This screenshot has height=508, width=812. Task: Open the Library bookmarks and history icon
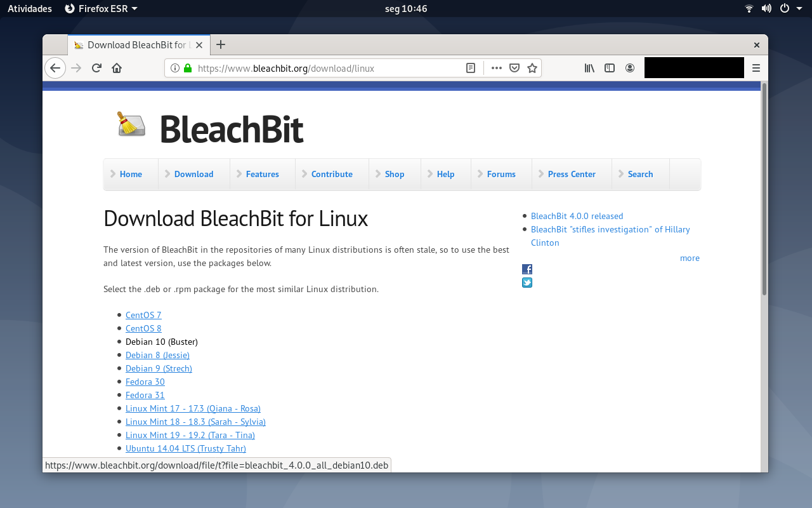click(589, 68)
